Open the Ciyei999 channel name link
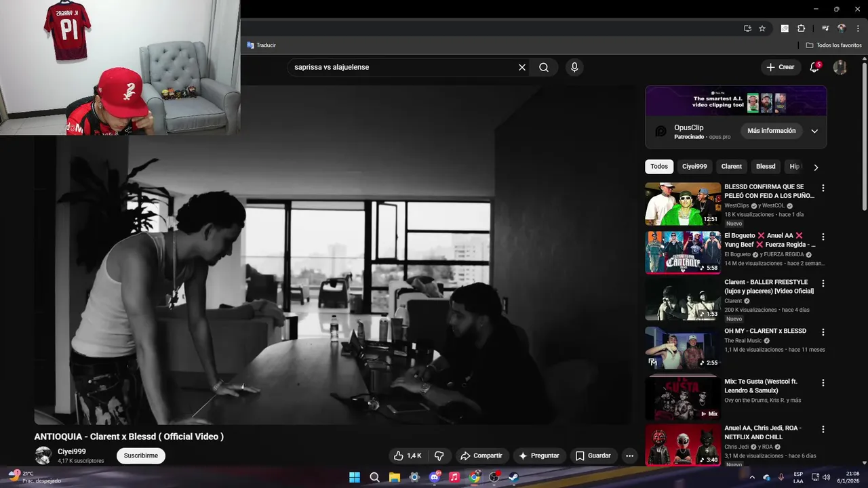 (72, 451)
